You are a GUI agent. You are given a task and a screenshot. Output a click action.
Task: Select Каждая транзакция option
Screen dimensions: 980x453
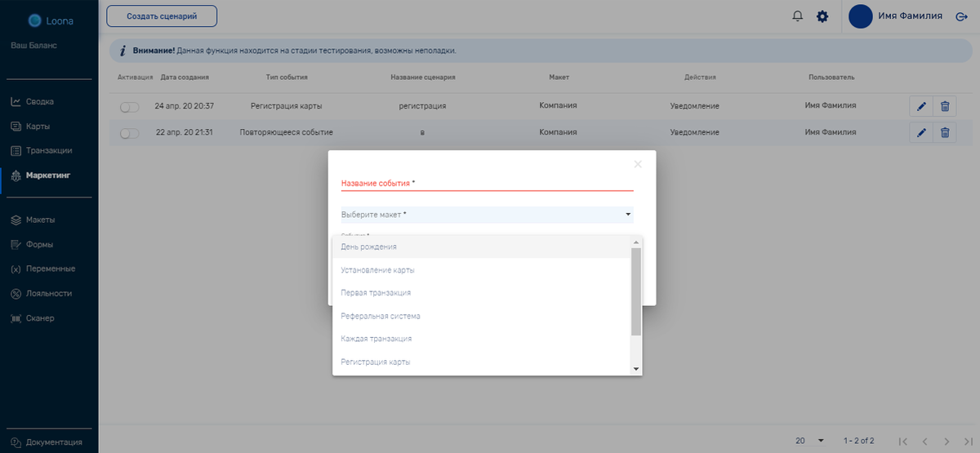click(x=481, y=339)
